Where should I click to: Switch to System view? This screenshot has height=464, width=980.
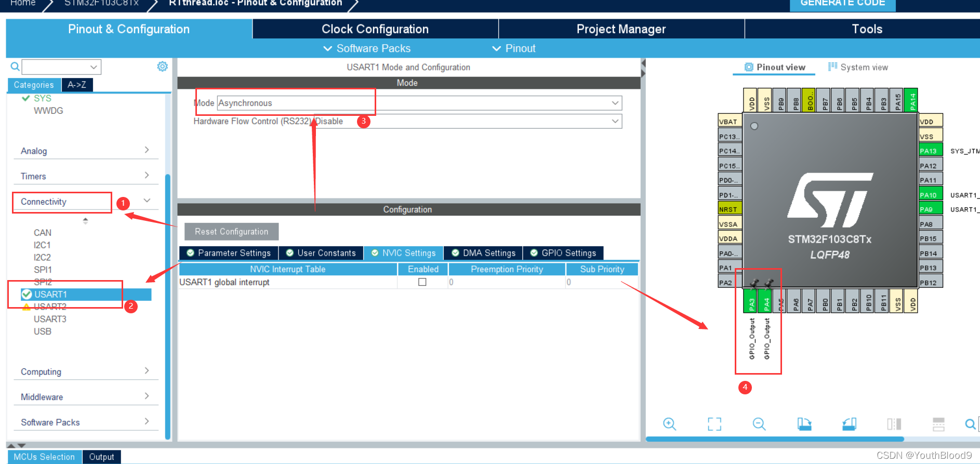[x=858, y=67]
